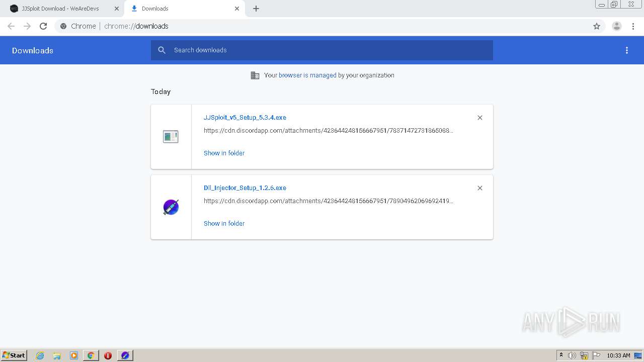Screen dimensions: 644x362
Task: Focus the Search downloads field
Action: point(322,50)
